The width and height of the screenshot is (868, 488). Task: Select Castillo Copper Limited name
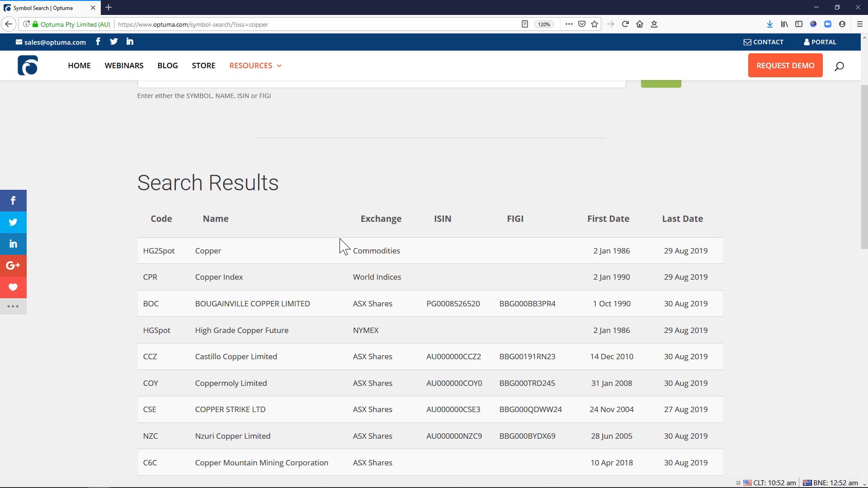[x=236, y=357]
